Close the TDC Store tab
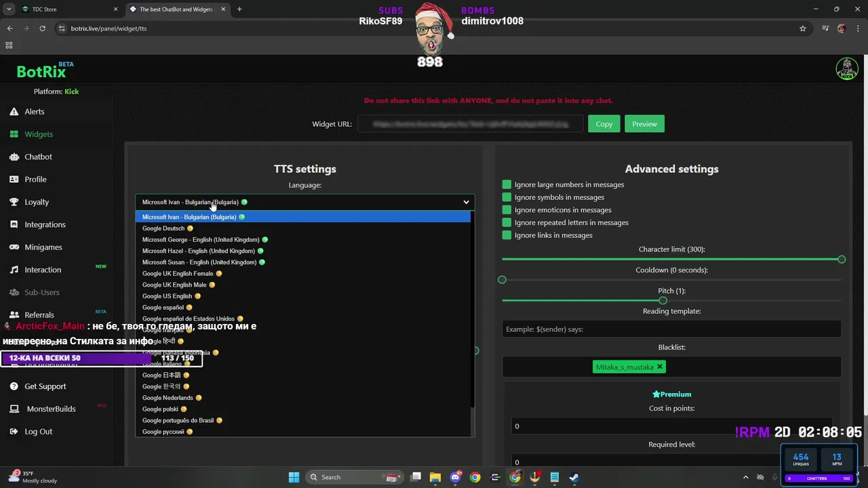The height and width of the screenshot is (488, 868). pos(115,9)
